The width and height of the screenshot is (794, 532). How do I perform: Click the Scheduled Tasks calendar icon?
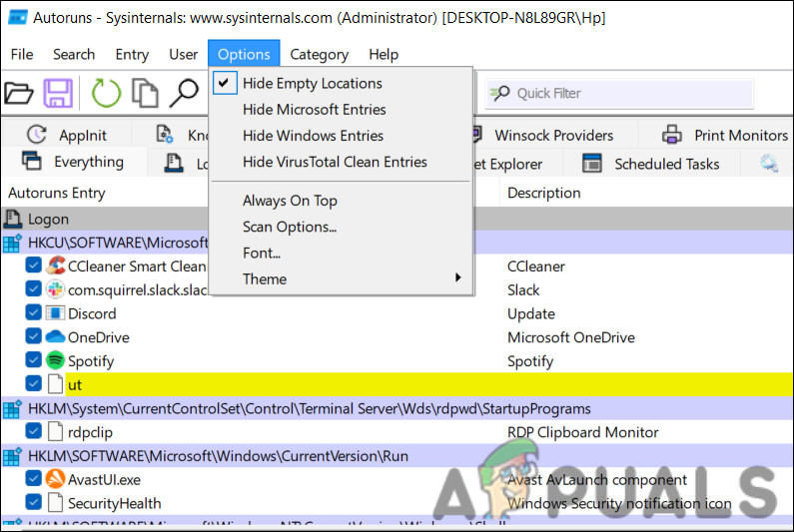pos(592,163)
